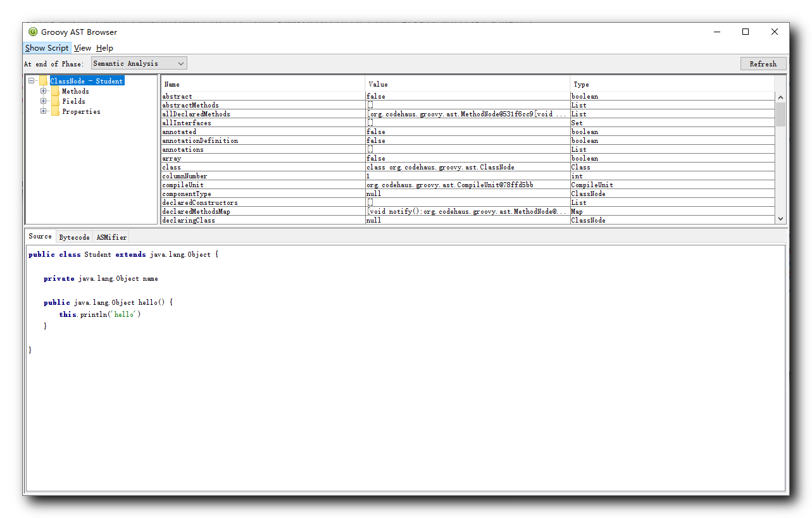The width and height of the screenshot is (812, 518).
Task: Click the Set type cell
Action: pos(672,123)
